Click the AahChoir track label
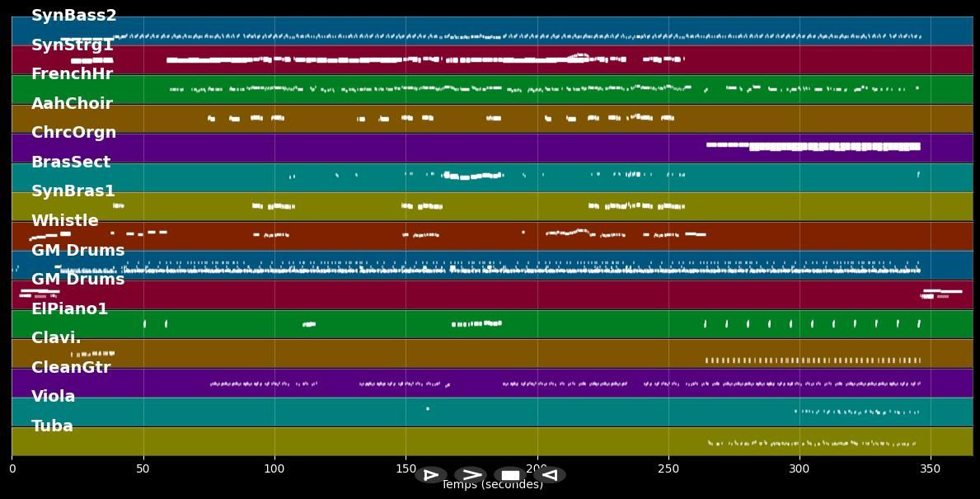 point(72,104)
